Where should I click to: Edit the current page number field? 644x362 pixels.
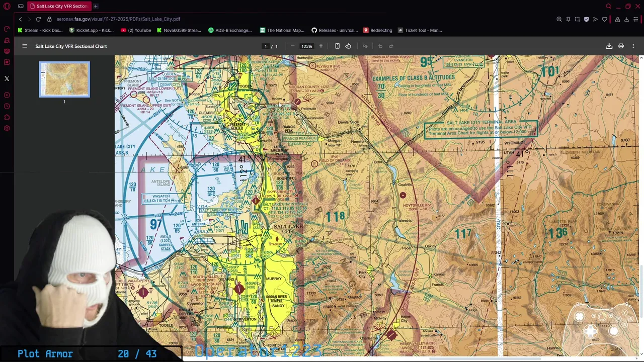266,46
